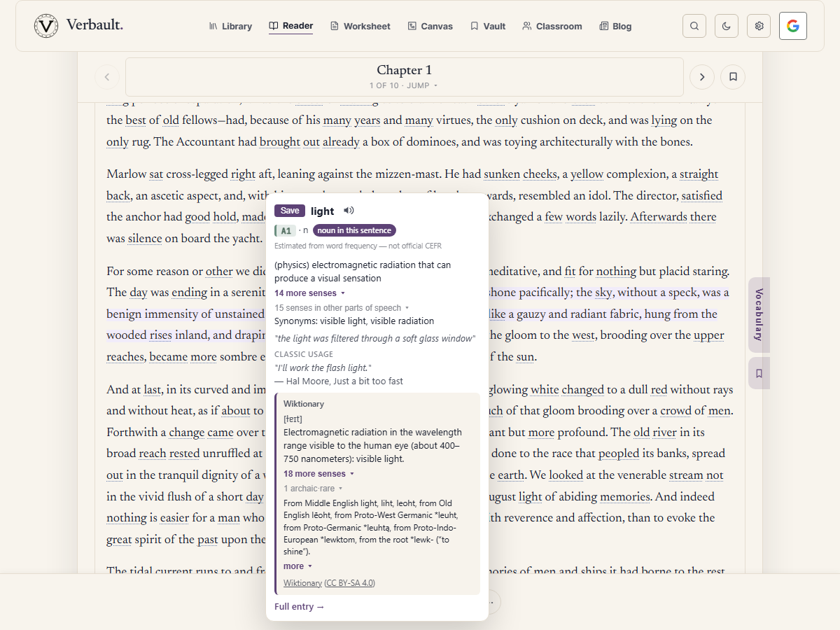Expand more etymology text

coord(297,566)
